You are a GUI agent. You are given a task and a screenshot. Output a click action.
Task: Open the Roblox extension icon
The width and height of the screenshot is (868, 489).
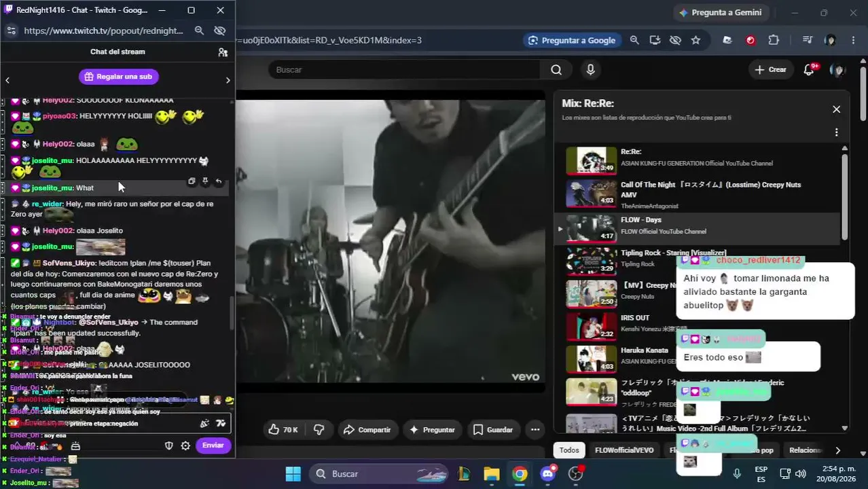pos(727,40)
